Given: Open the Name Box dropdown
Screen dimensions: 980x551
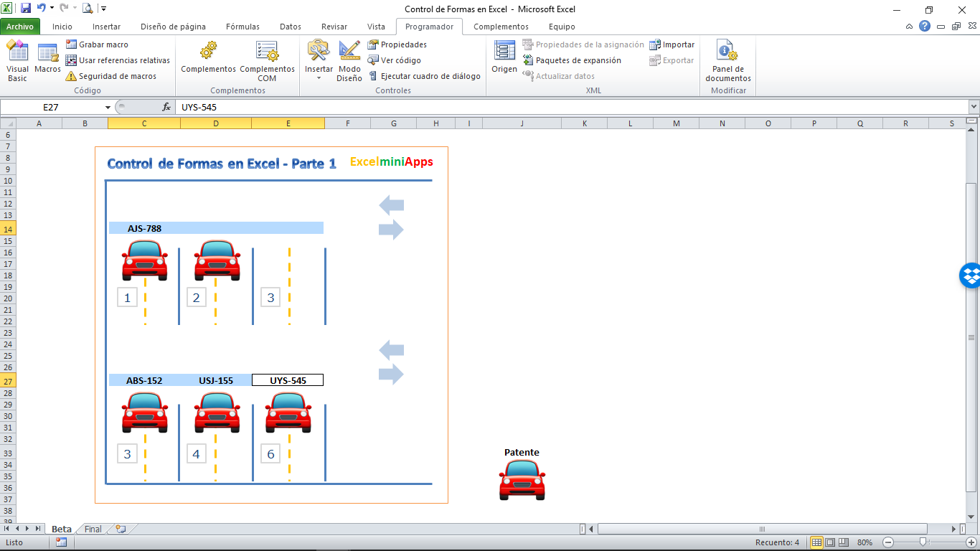Looking at the screenshot, I should (108, 106).
